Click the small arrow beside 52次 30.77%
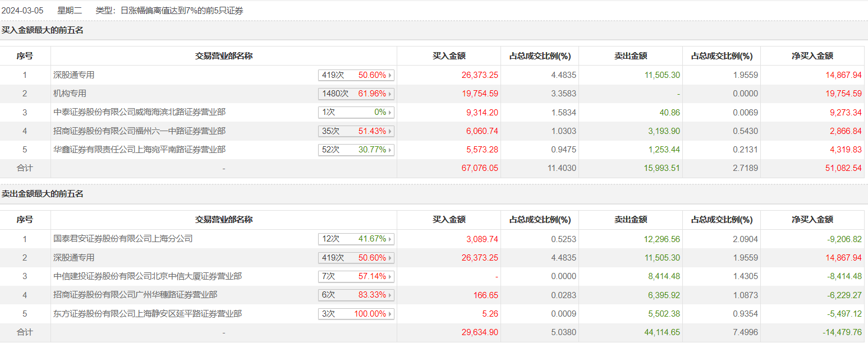 pyautogui.click(x=390, y=150)
